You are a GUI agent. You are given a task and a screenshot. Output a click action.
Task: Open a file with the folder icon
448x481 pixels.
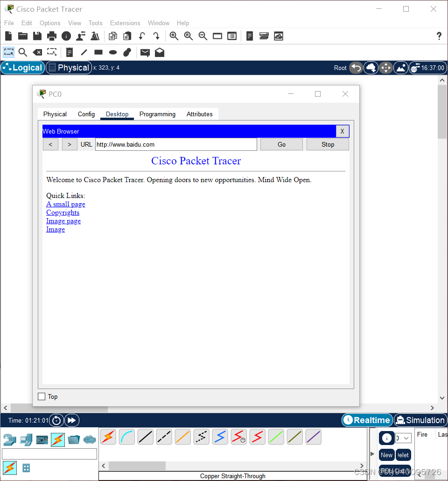pos(23,36)
